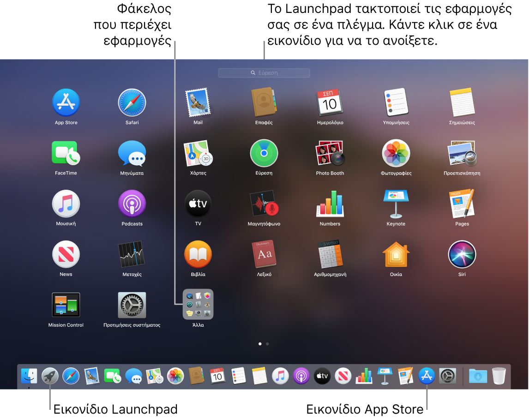Open Podcasts from Launchpad
Screen dimensions: 529x420
(x=132, y=204)
